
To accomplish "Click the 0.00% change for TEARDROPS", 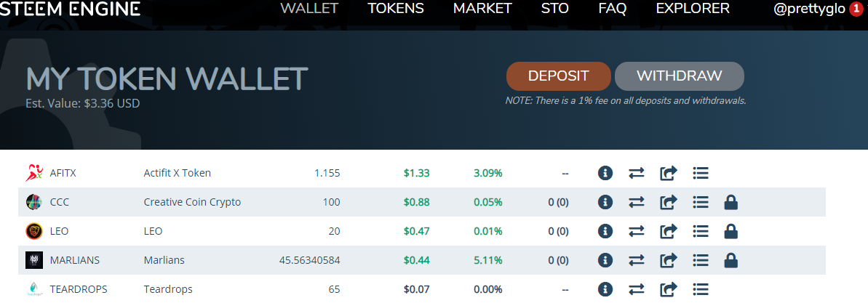I will click(488, 289).
